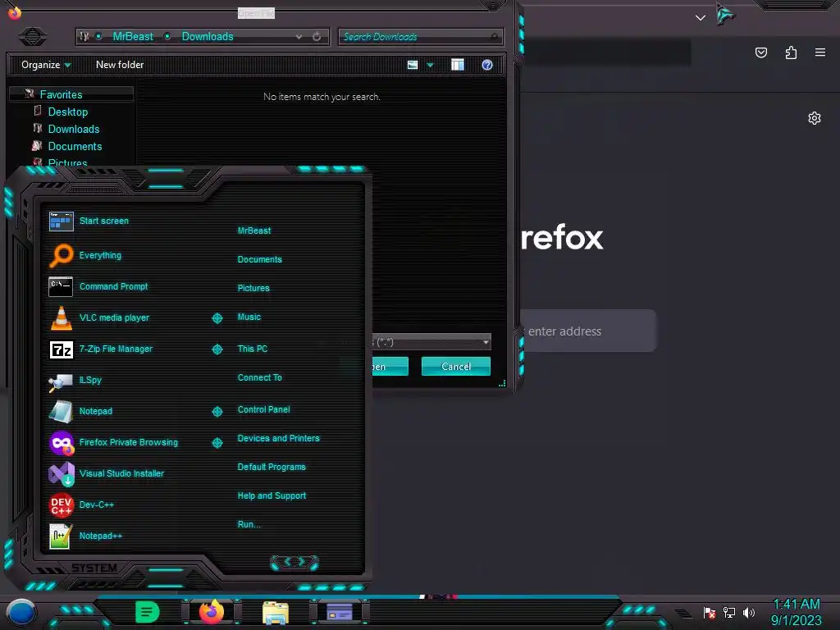
Task: Launch Everything search app
Action: tap(85, 256)
